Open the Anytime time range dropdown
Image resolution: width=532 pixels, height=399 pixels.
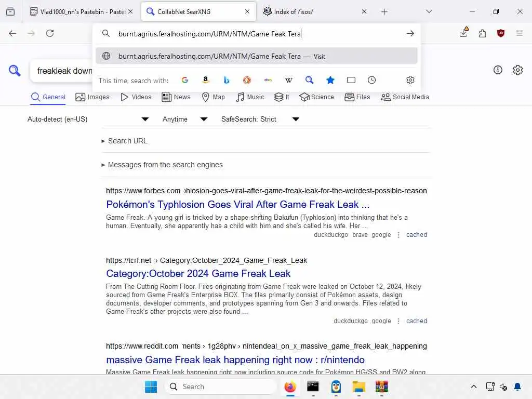point(185,119)
